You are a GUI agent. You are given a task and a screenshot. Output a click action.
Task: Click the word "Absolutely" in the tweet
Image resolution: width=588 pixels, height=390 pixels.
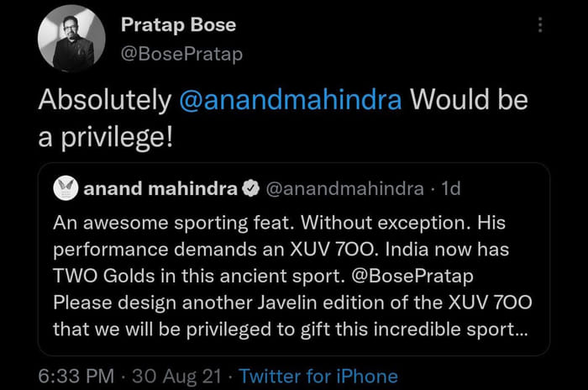click(105, 100)
